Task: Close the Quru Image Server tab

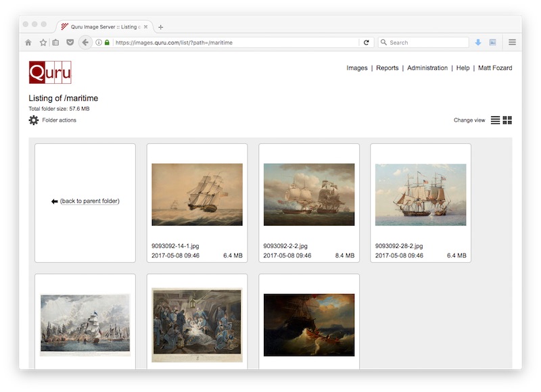Action: [145, 26]
